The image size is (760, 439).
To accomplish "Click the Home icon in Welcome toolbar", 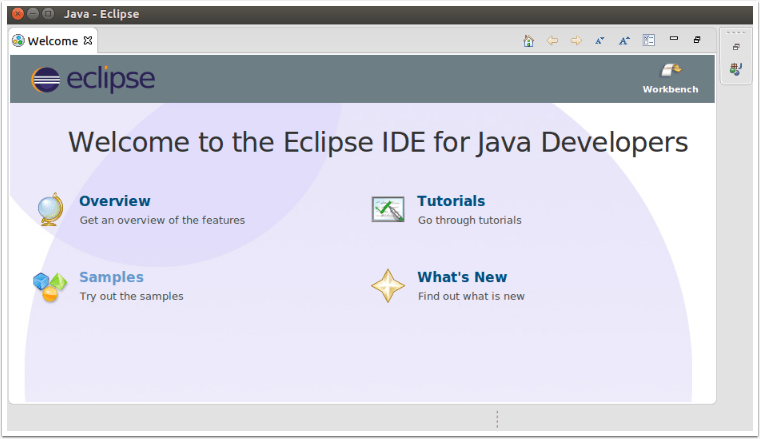I will coord(528,41).
